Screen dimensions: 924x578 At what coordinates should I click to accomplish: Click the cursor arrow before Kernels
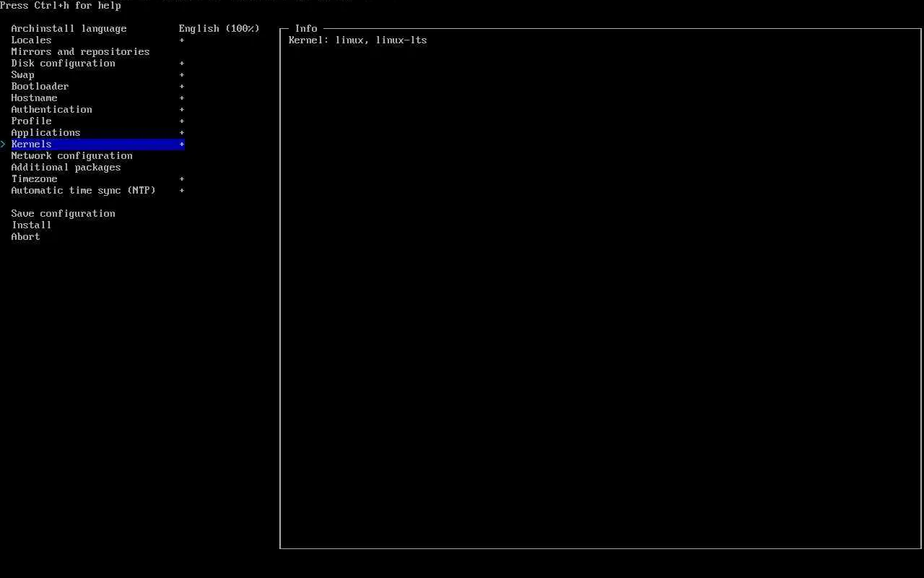coord(3,144)
